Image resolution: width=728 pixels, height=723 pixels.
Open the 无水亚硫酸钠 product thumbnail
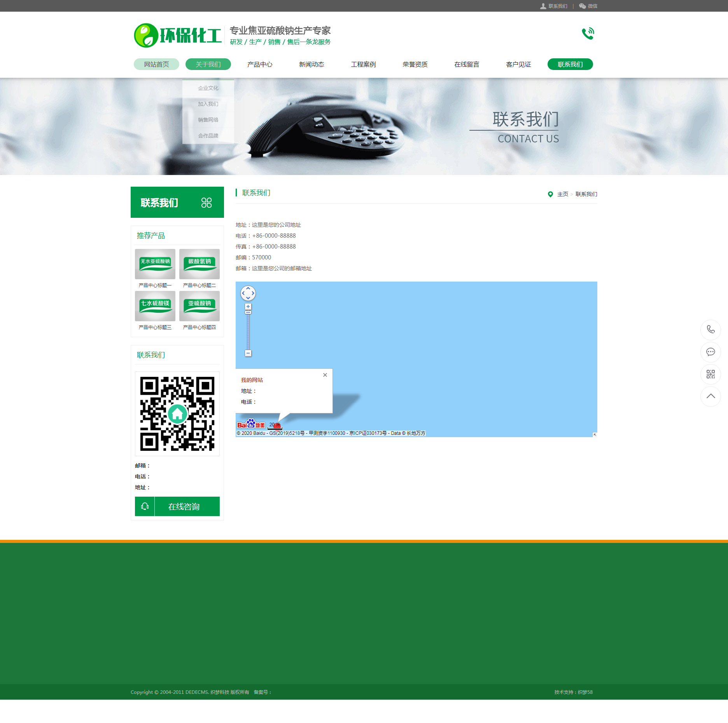pyautogui.click(x=155, y=264)
